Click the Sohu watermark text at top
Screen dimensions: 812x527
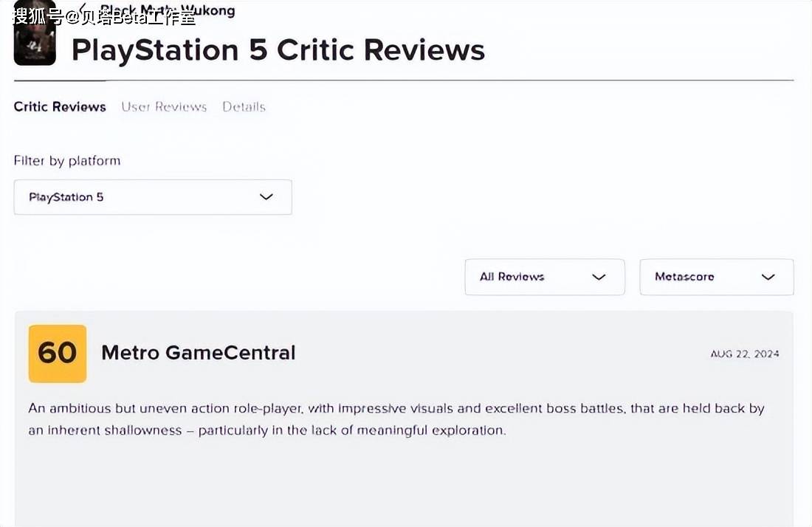point(104,16)
